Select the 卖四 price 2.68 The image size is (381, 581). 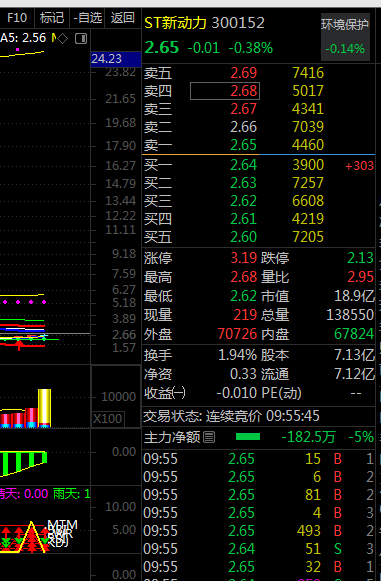[x=225, y=91]
